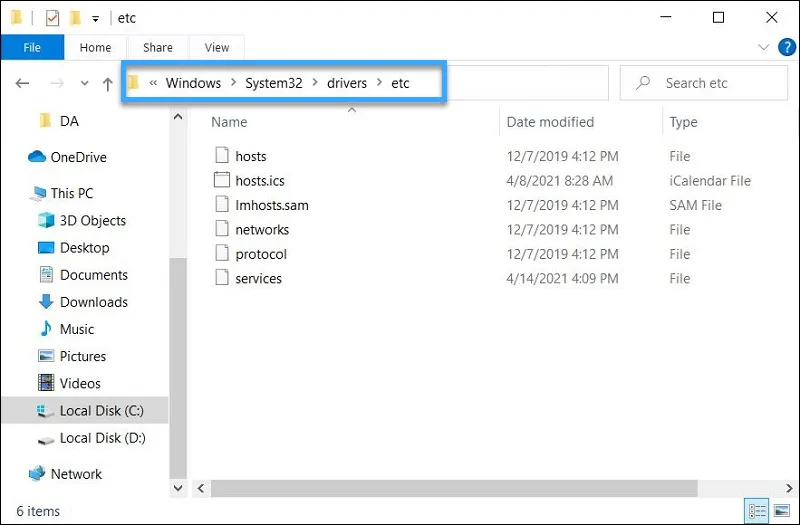Go forward with the Forward arrow

click(57, 83)
